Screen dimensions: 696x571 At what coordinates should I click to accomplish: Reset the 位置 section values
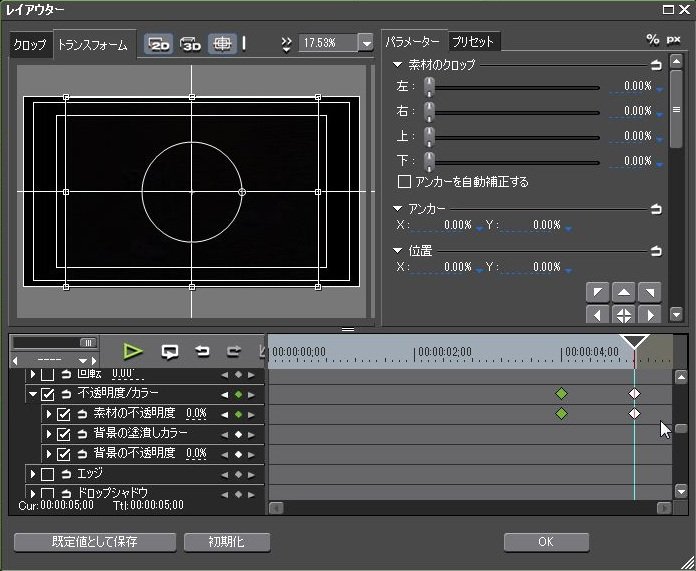(656, 251)
